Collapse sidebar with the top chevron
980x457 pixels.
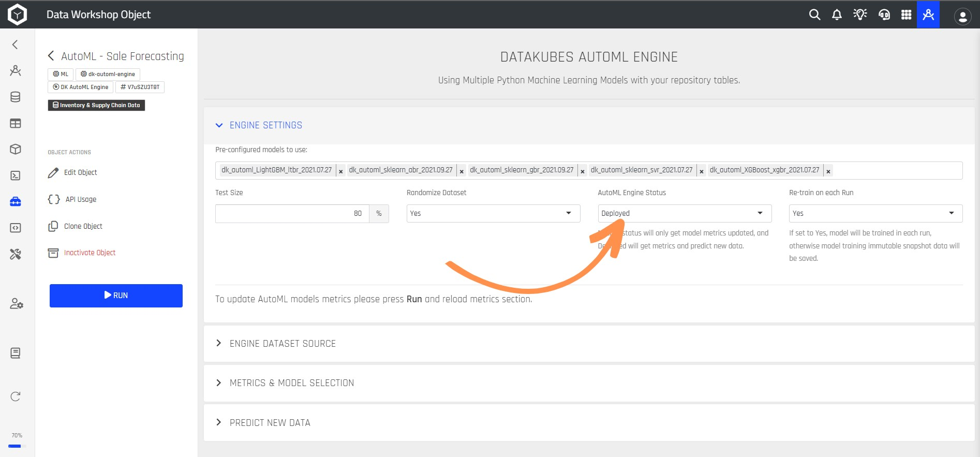point(15,45)
